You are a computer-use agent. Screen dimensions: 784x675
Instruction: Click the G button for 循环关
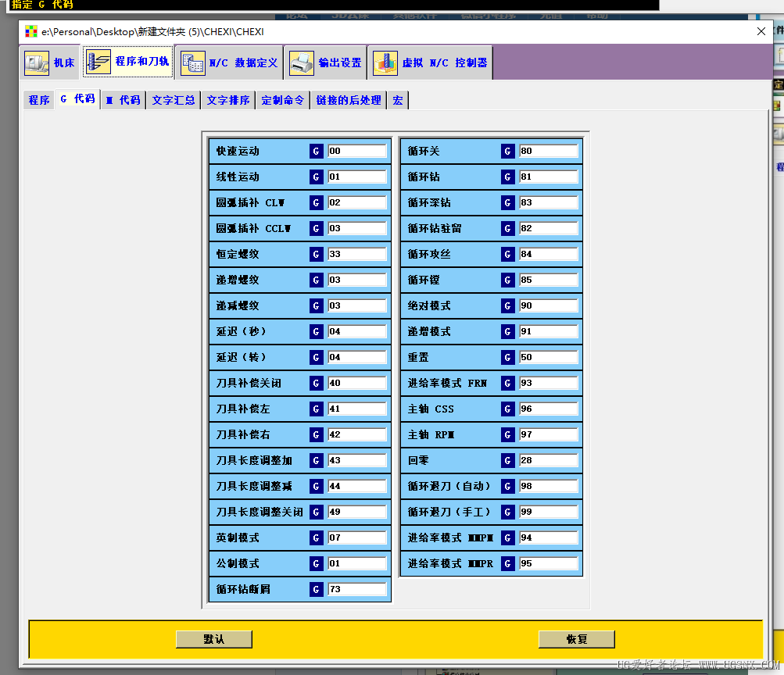(507, 151)
